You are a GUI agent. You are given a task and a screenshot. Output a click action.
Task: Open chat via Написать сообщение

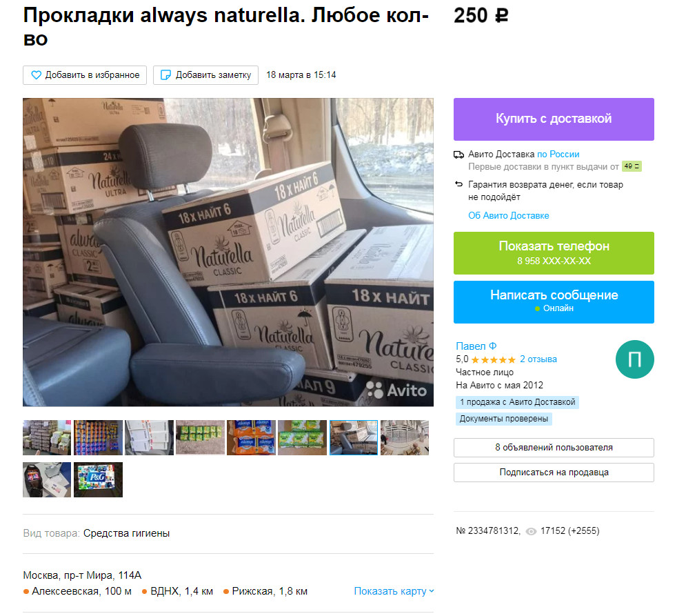554,302
